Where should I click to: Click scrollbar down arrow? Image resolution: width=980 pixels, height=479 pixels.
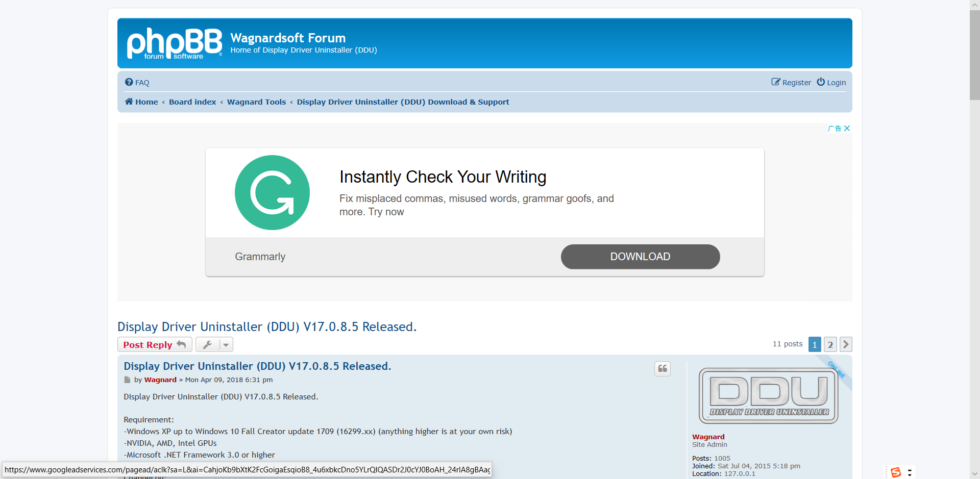974,474
